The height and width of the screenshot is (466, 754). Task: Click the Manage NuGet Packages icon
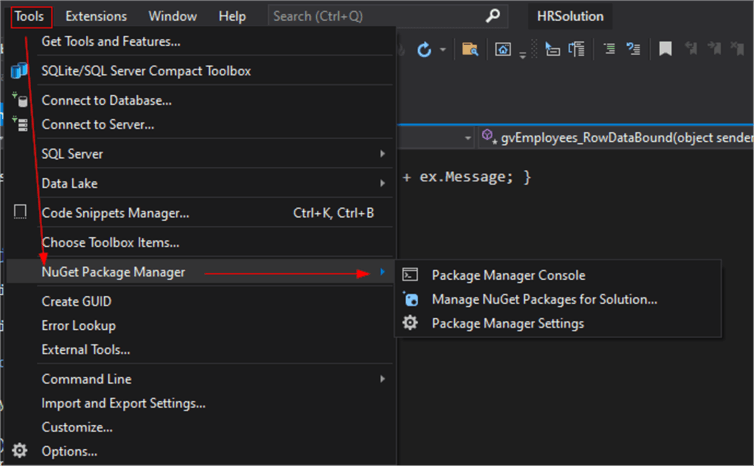(410, 299)
